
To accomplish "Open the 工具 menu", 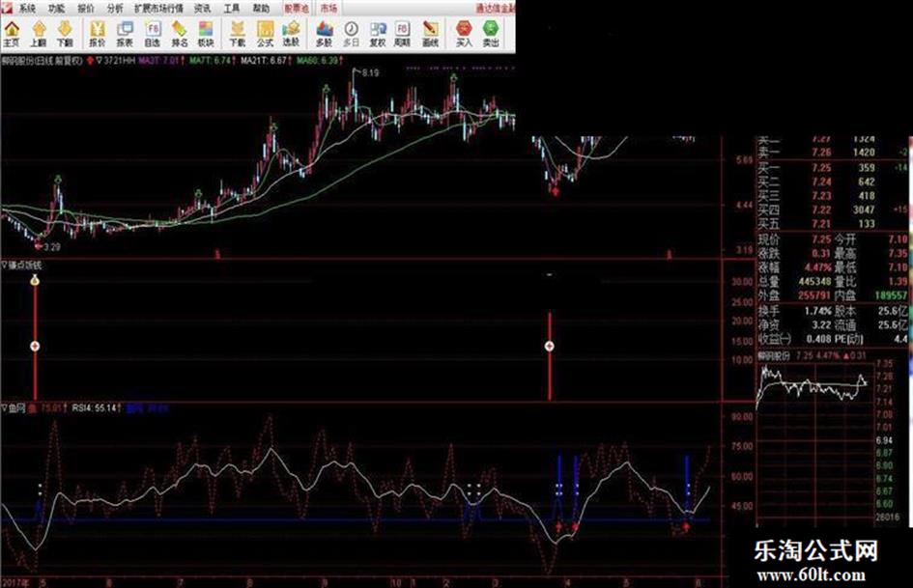I will [x=232, y=8].
